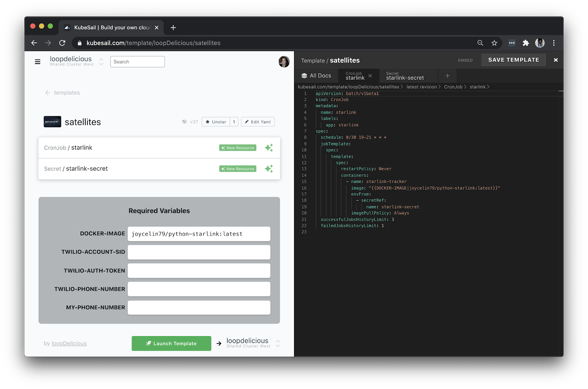
Task: Click the Edit Yaml button
Action: pos(258,122)
